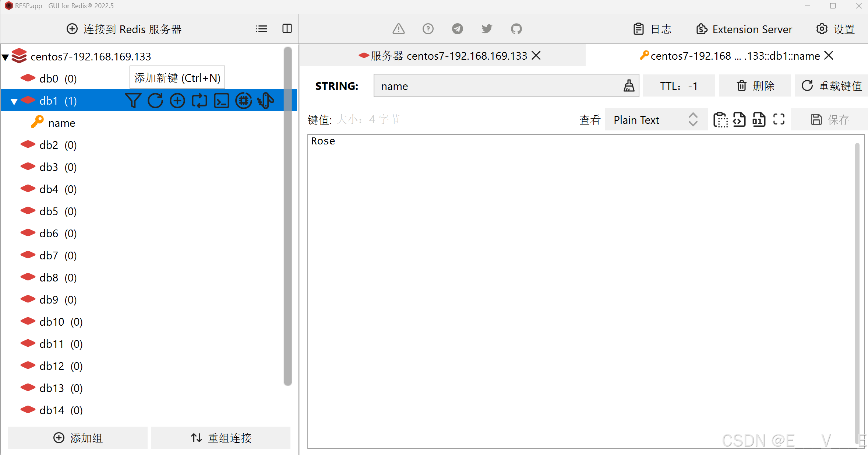868x455 pixels.
Task: Click the database list vertical scrollbar
Action: point(288,216)
